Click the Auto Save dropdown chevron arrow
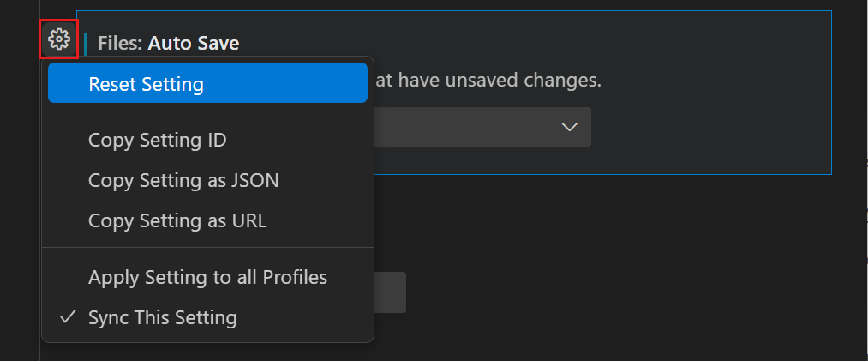 pyautogui.click(x=569, y=127)
